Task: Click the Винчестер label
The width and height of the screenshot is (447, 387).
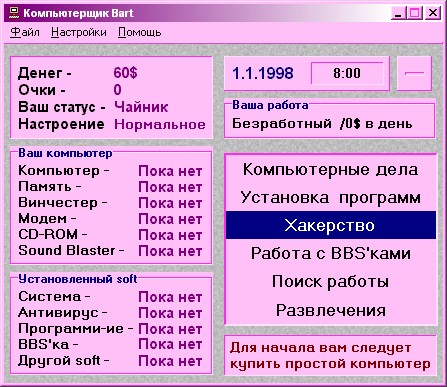Action: pyautogui.click(x=63, y=203)
